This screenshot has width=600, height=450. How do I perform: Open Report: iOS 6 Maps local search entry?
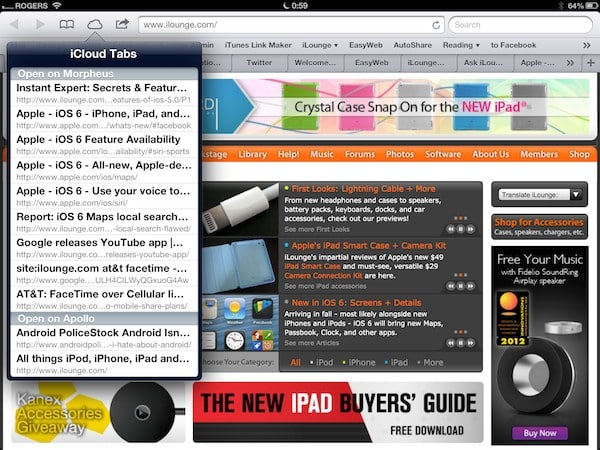[x=104, y=222]
